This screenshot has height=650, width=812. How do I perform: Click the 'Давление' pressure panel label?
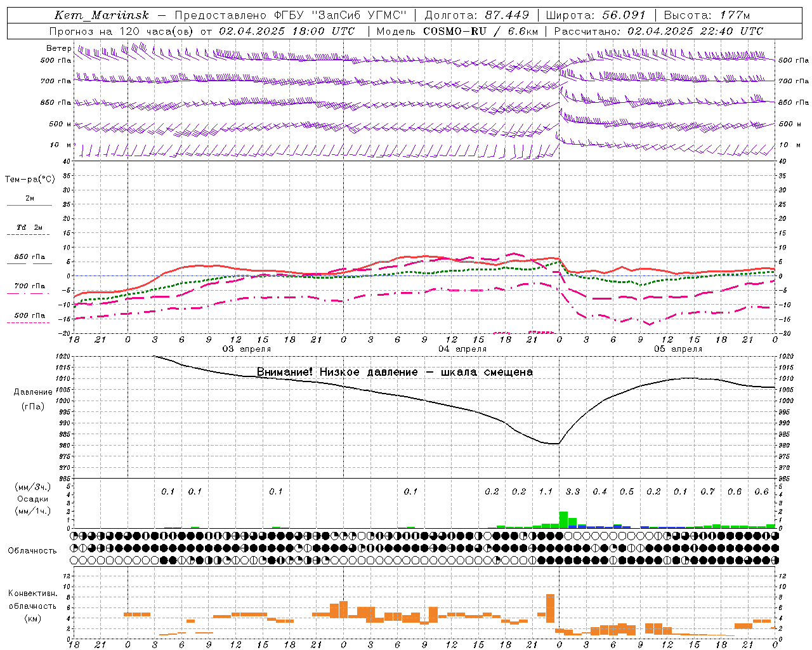pyautogui.click(x=32, y=392)
